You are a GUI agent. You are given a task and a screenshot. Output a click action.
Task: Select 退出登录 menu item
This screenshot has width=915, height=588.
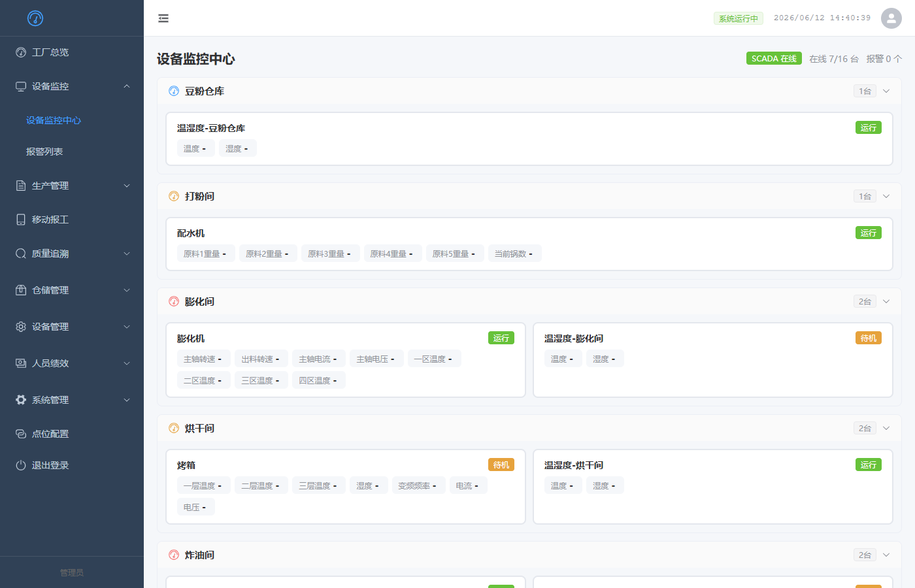[72, 465]
